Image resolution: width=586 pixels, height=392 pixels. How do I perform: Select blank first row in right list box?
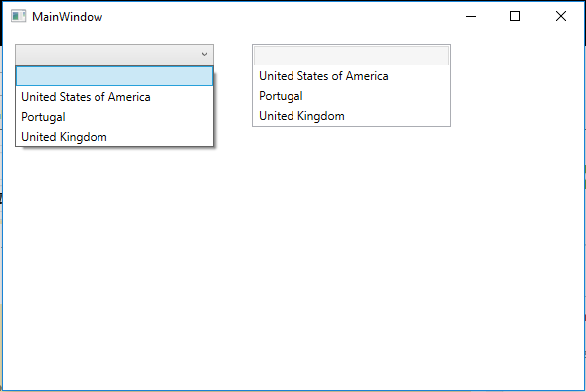coord(351,56)
